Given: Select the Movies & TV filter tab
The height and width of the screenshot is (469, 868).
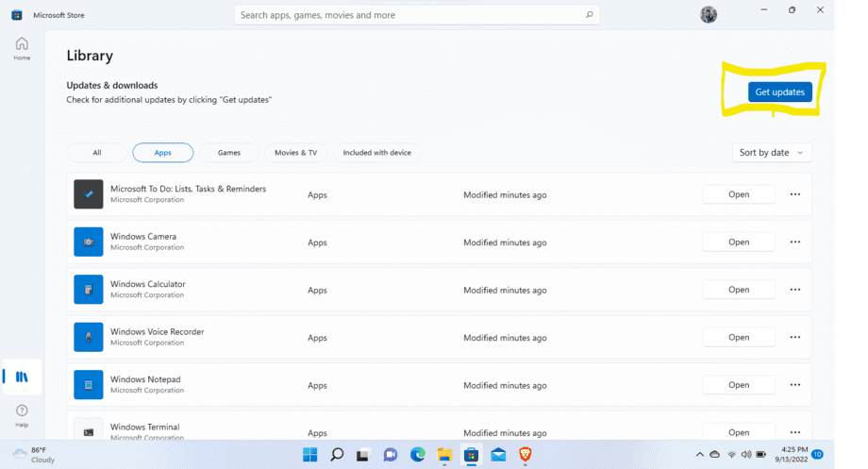Looking at the screenshot, I should tap(296, 153).
